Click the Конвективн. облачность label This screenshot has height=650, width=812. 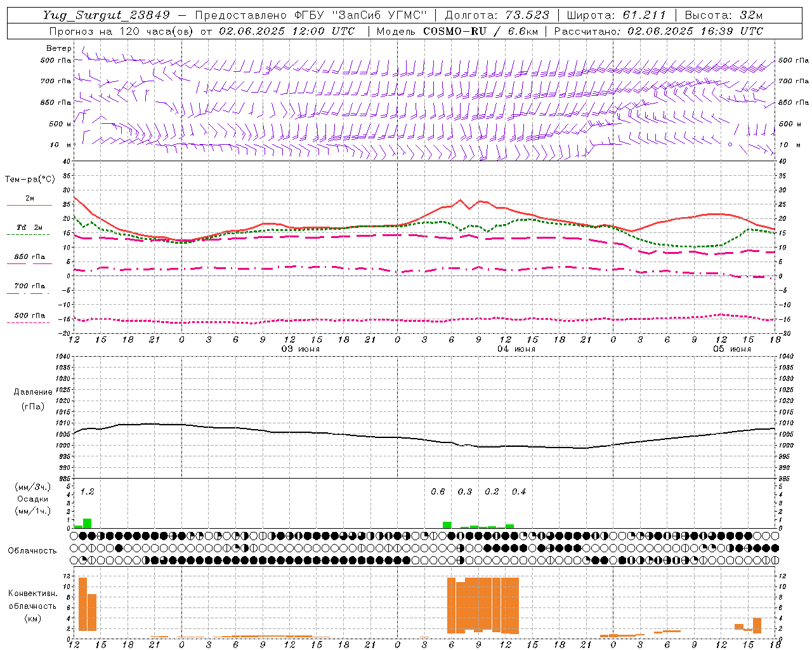click(x=32, y=600)
